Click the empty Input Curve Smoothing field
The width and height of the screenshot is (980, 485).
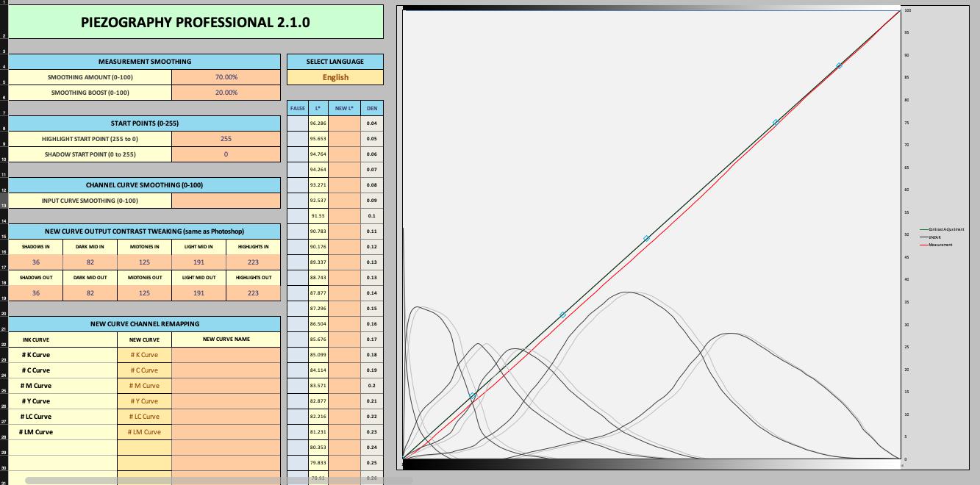coord(226,201)
